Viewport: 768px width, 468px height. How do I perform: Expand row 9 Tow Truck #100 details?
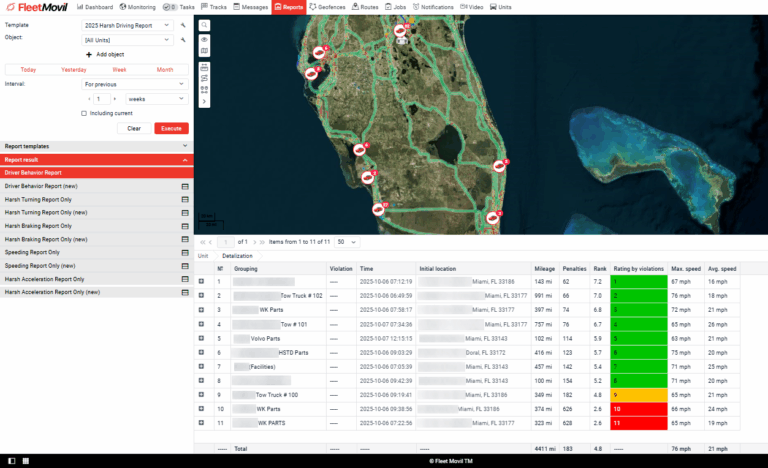tap(201, 395)
